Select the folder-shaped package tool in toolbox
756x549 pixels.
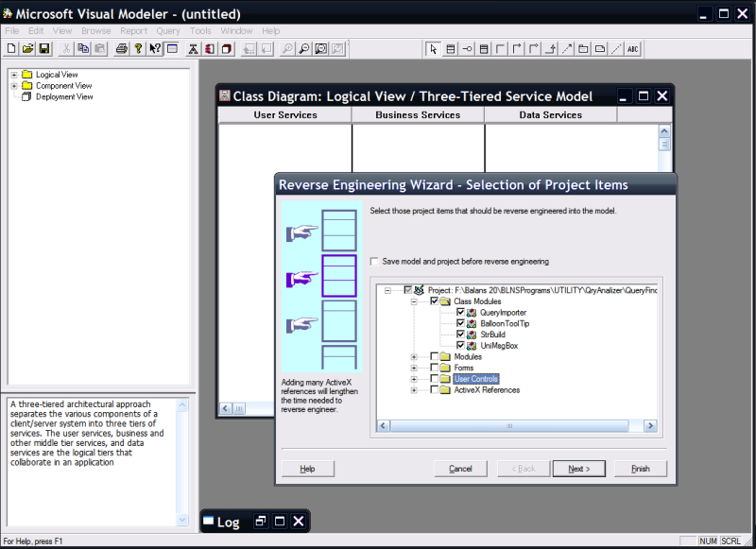click(583, 49)
